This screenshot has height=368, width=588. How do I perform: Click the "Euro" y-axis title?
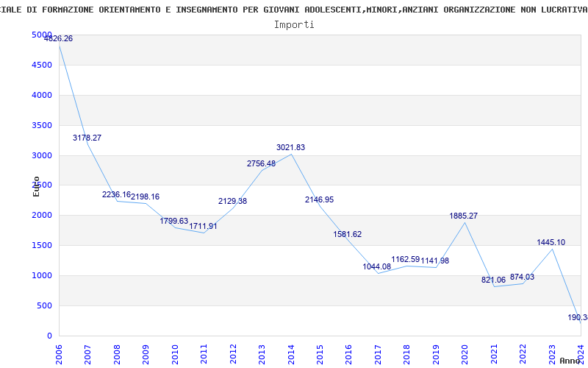(36, 185)
